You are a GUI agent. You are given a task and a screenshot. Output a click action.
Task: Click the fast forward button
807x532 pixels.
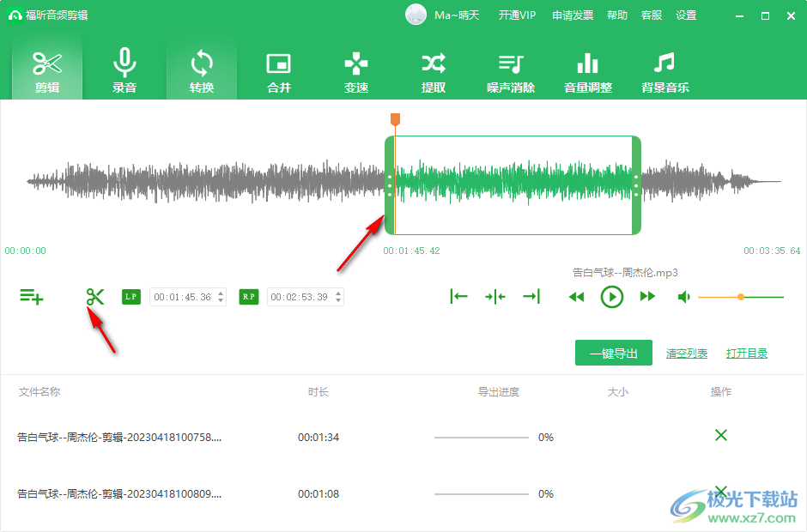pos(647,296)
